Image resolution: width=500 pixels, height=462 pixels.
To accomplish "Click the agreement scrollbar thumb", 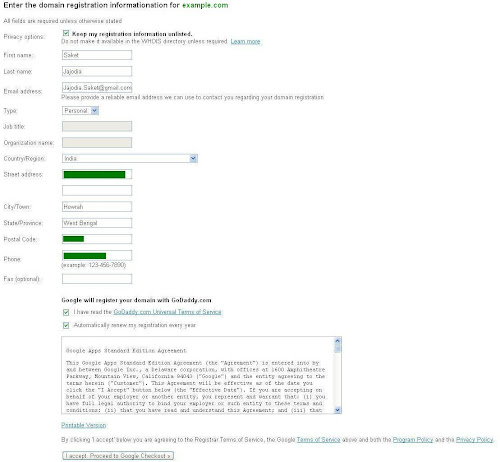I will point(337,348).
